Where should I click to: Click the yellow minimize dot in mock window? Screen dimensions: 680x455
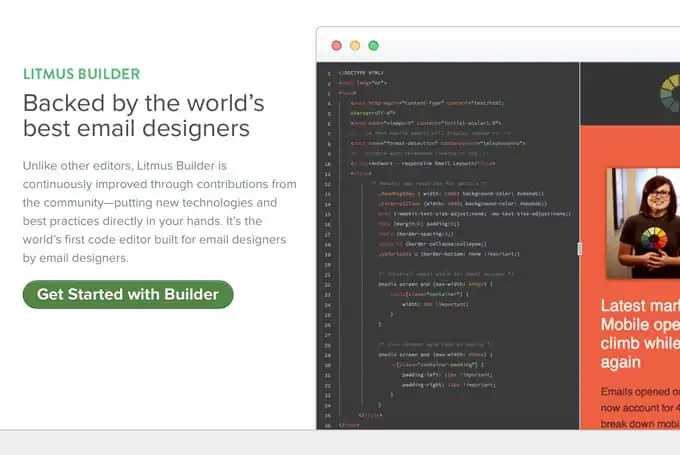coord(355,46)
